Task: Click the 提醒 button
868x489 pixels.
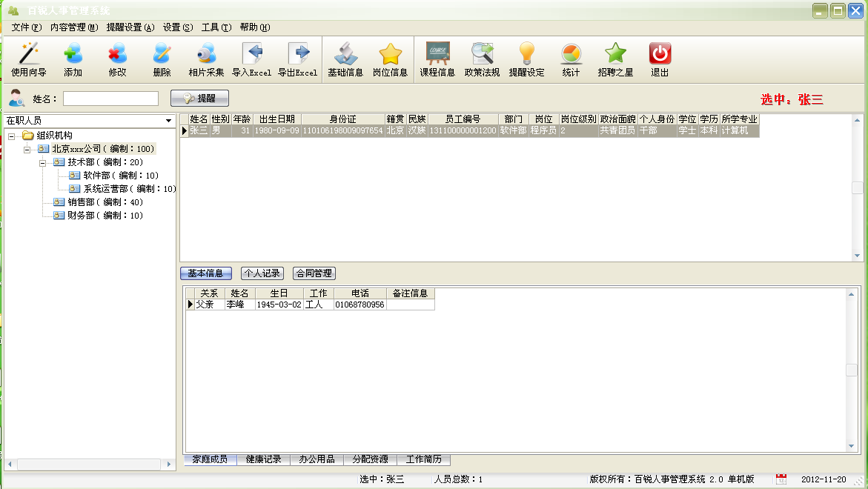Action: pyautogui.click(x=199, y=99)
